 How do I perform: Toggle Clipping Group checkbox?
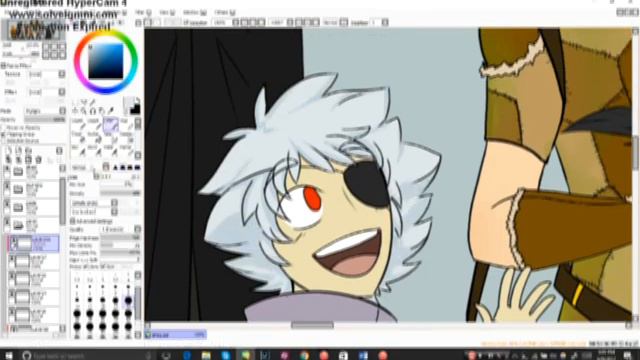(x=3, y=134)
